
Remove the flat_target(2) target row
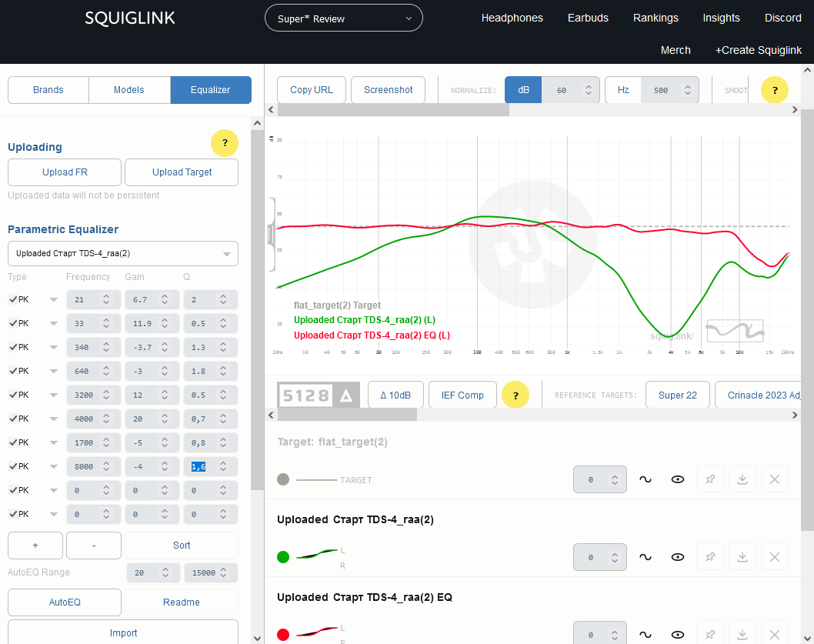(x=775, y=479)
